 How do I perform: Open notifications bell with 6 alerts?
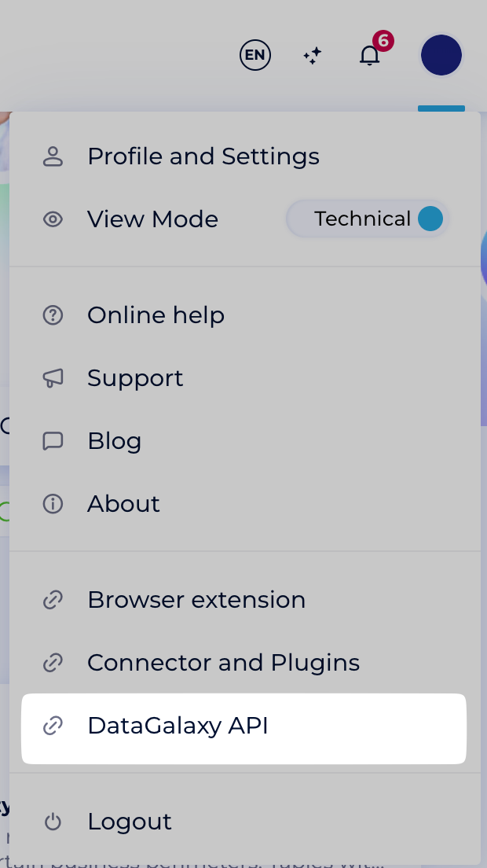click(x=370, y=56)
